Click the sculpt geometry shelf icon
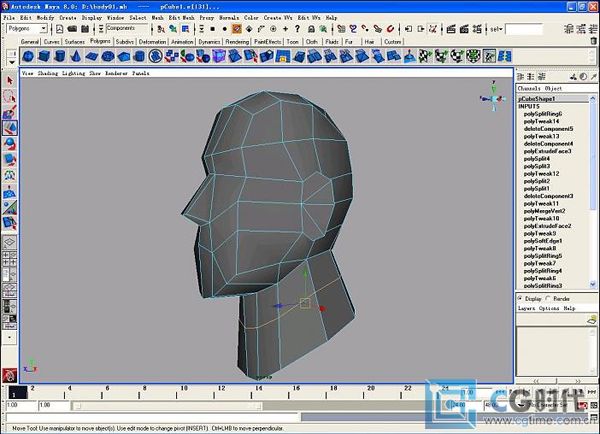The width and height of the screenshot is (600, 434). pos(410,57)
